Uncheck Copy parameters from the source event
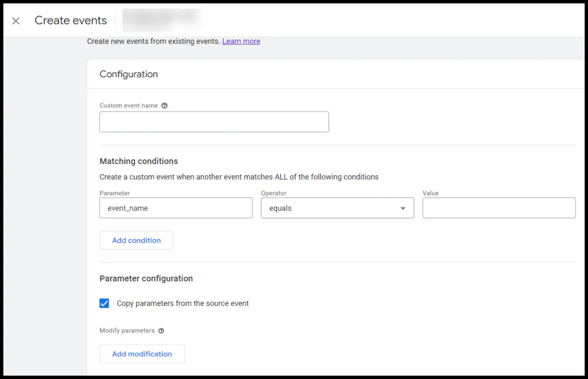 (x=105, y=303)
